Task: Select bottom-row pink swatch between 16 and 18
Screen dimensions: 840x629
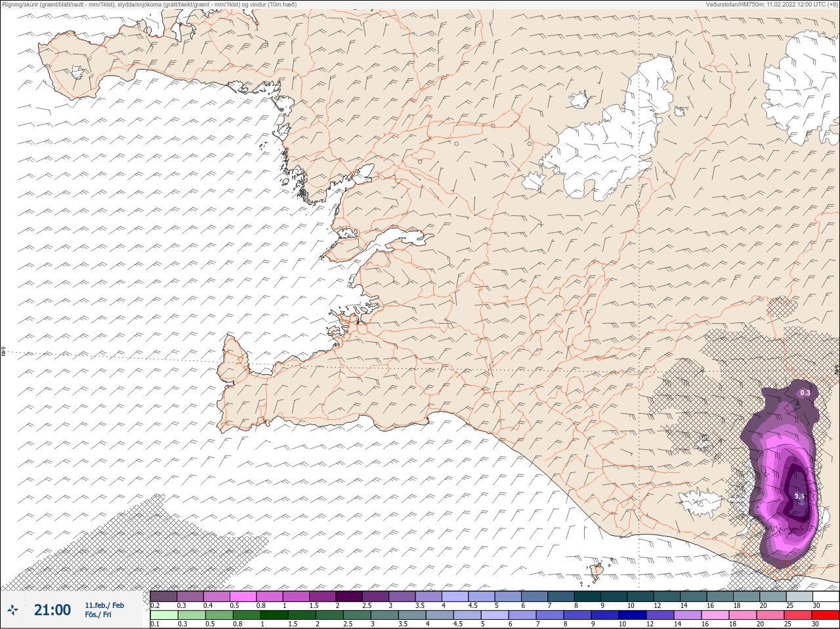Action: pyautogui.click(x=715, y=615)
